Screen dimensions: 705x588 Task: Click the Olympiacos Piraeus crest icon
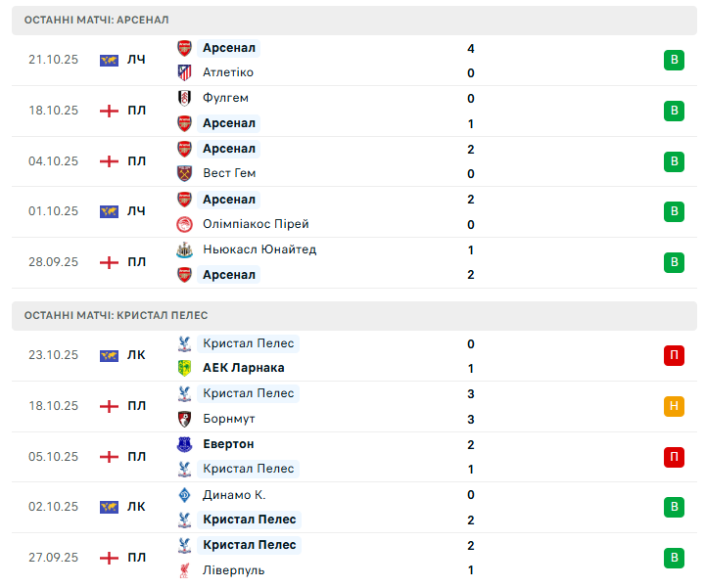184,224
